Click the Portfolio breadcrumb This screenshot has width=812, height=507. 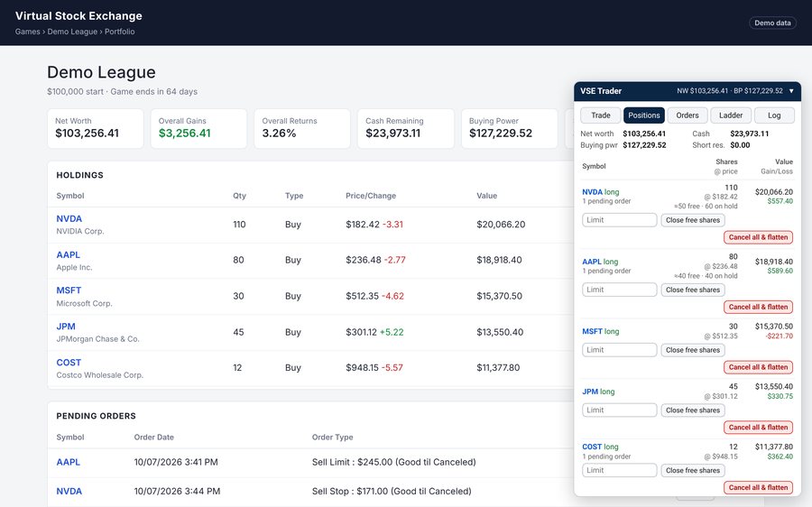coord(120,32)
